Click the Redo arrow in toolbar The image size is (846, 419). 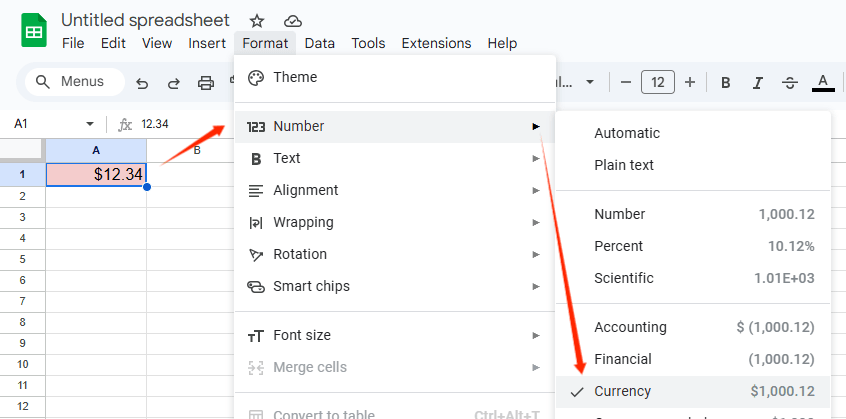[x=173, y=83]
